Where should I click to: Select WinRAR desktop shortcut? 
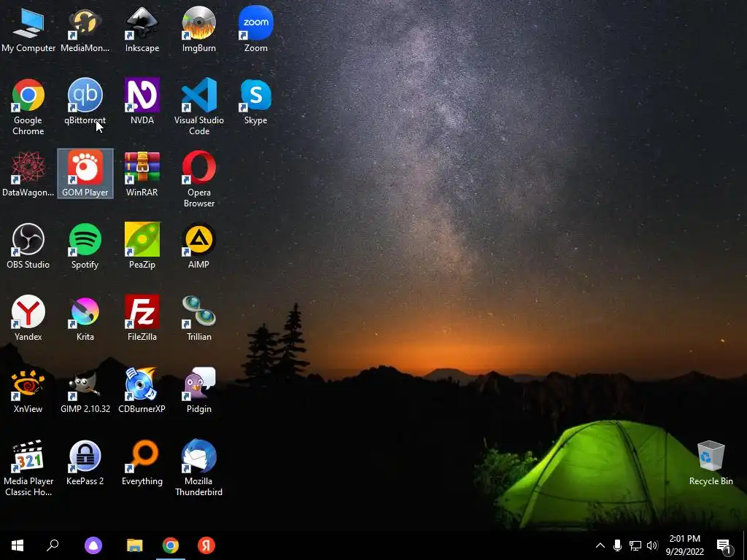(x=142, y=174)
